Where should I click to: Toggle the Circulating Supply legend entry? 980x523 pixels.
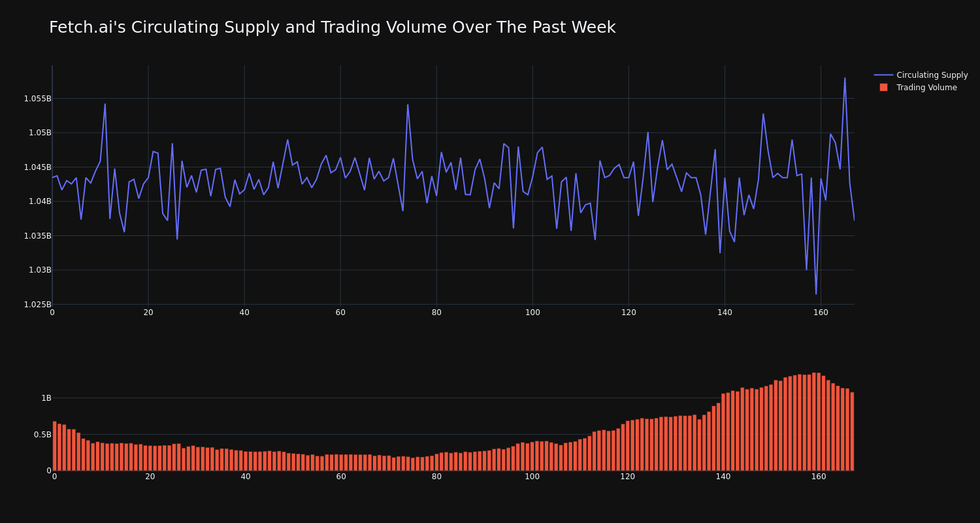[921, 75]
